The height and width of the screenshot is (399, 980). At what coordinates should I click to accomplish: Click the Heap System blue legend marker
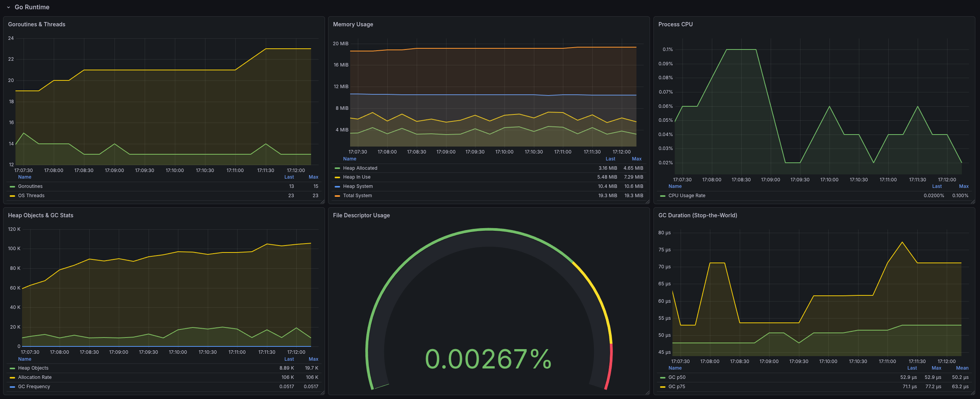337,186
